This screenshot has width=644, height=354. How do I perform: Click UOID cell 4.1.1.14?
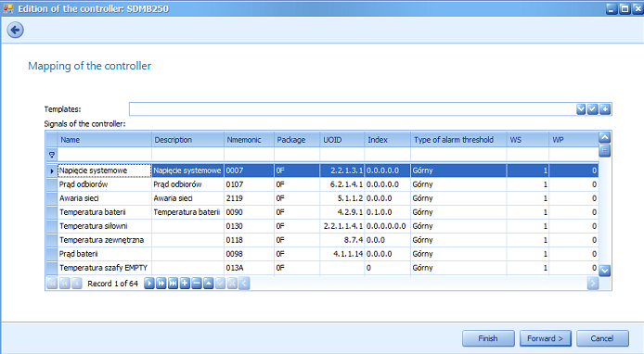tap(342, 254)
